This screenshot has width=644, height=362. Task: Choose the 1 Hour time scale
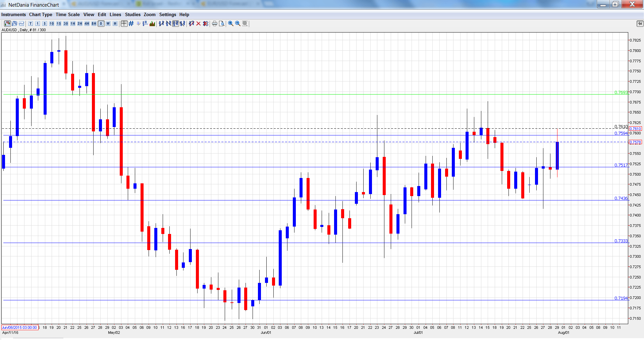(x=73, y=23)
